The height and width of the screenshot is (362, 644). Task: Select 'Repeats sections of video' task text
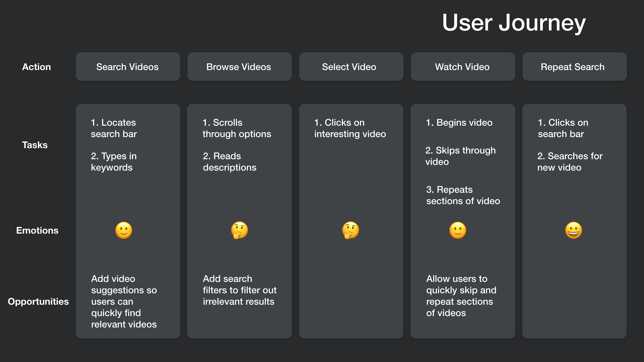[x=463, y=195]
